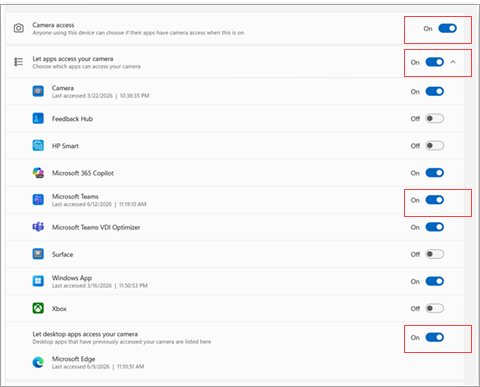Click the Feedback Hub app icon
The height and width of the screenshot is (387, 480).
[38, 118]
